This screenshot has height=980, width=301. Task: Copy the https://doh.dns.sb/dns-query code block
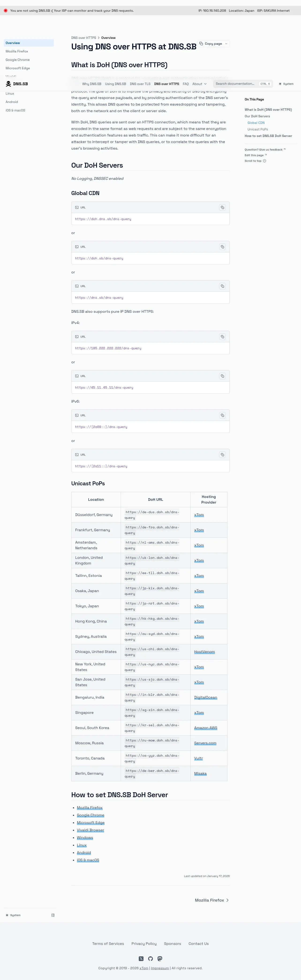tap(222, 207)
